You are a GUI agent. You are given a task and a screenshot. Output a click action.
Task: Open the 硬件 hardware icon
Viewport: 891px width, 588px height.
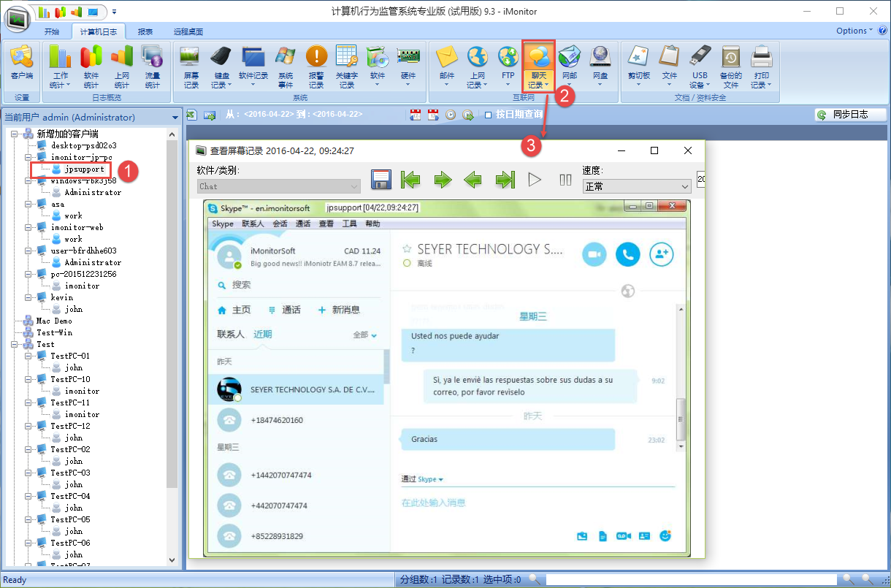click(408, 66)
